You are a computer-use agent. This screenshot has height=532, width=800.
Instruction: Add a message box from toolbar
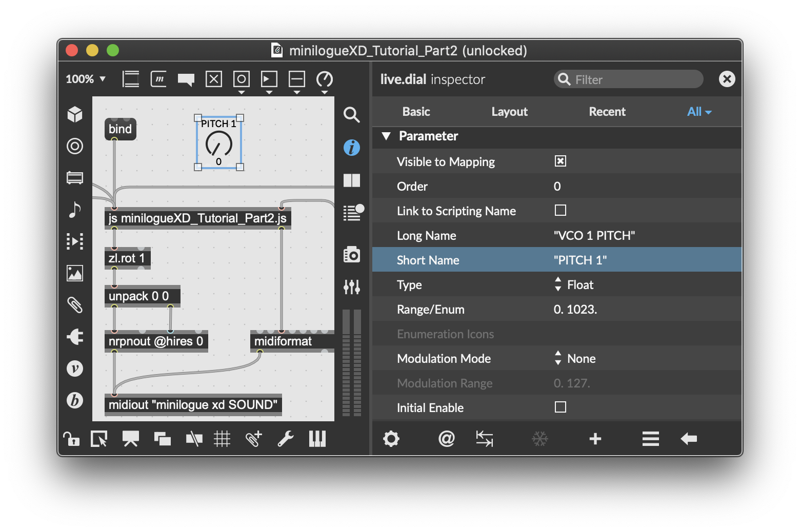[x=158, y=79]
